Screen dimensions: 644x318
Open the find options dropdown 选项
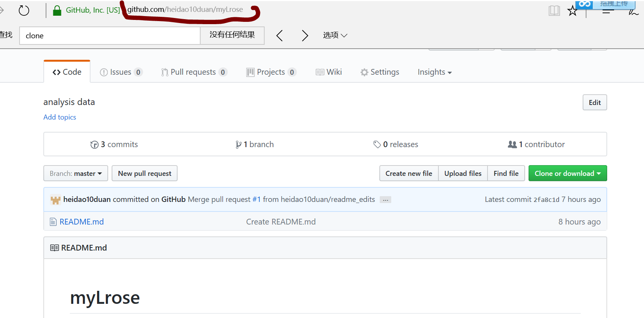[335, 35]
